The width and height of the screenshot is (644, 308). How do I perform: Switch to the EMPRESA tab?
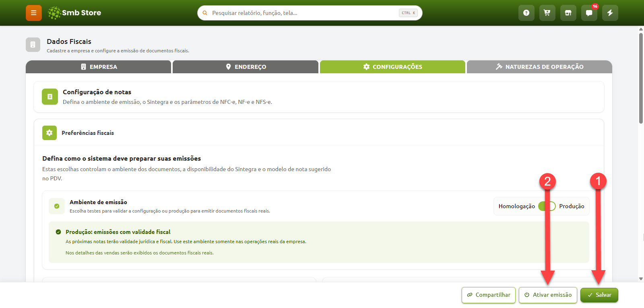pyautogui.click(x=99, y=67)
